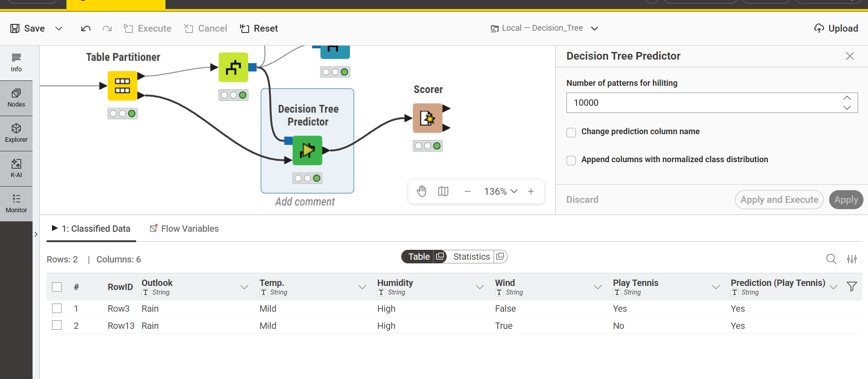
Task: Execute the selected node
Action: [x=148, y=28]
